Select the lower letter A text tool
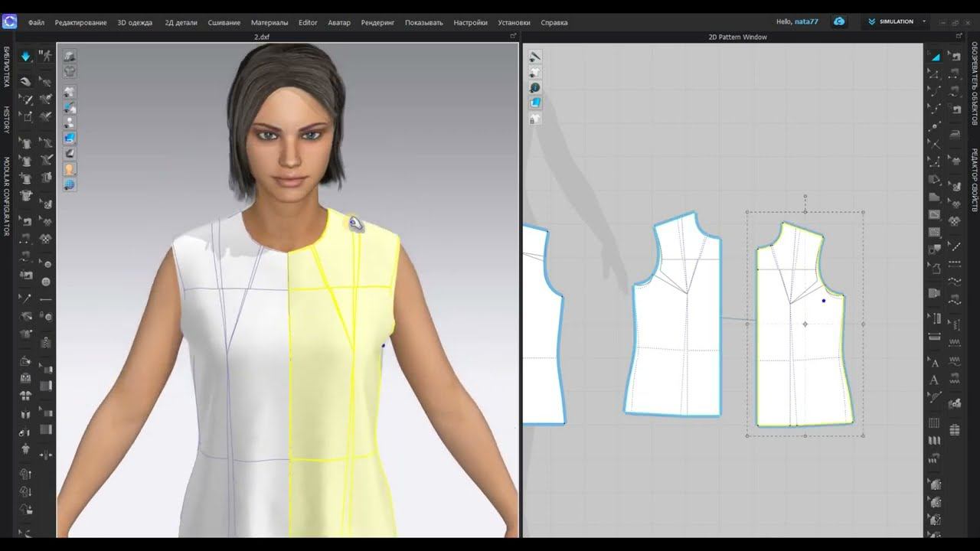This screenshot has width=980, height=551. point(934,380)
